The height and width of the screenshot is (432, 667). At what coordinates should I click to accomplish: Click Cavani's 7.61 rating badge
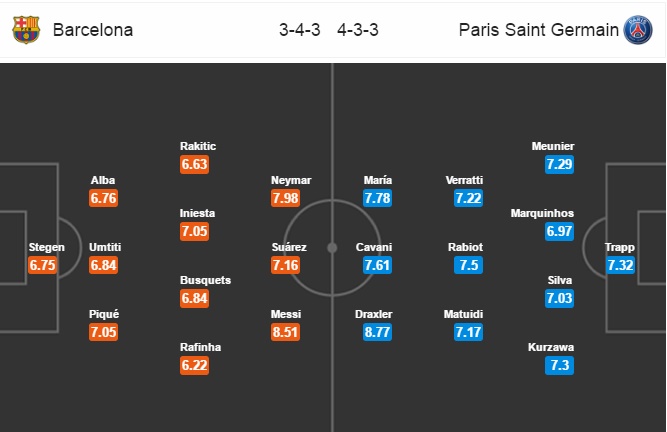coord(377,265)
